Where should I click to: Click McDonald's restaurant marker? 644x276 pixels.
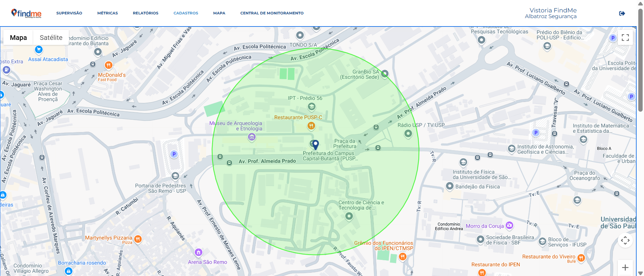pos(108,65)
